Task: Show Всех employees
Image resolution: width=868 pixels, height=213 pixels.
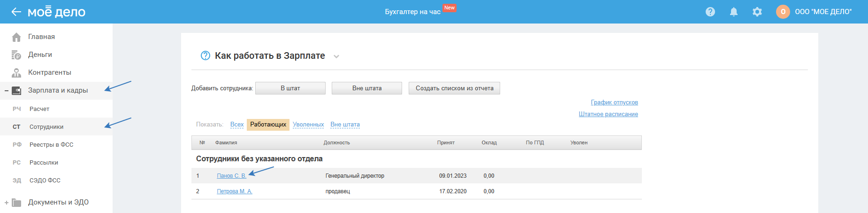Action: click(x=237, y=125)
